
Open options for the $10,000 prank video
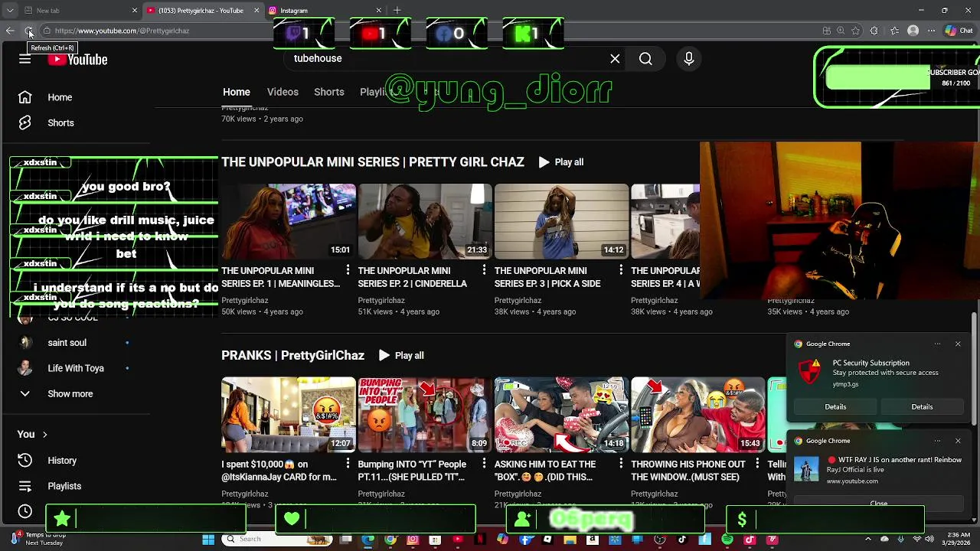point(348,464)
